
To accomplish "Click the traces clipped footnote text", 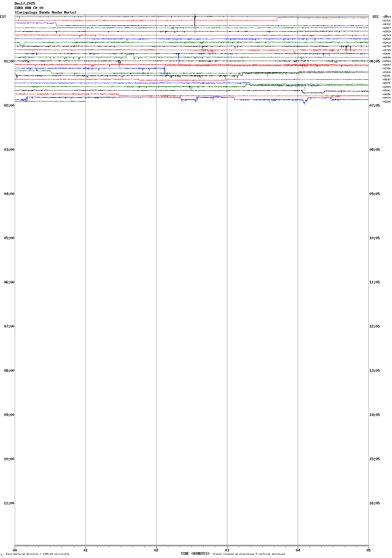I will 249,554.
